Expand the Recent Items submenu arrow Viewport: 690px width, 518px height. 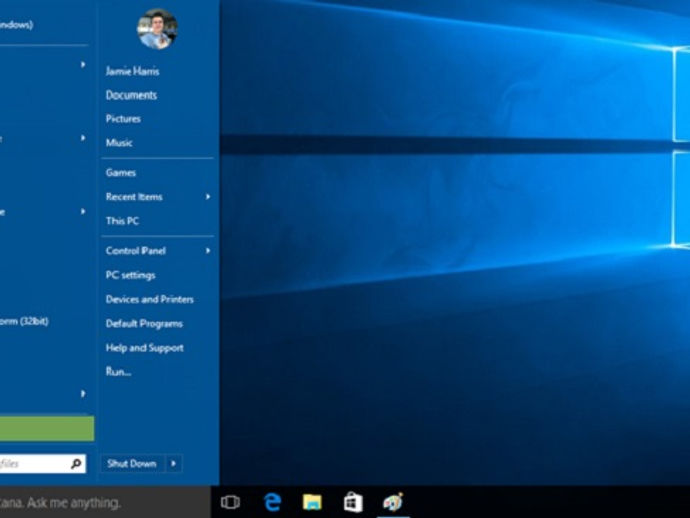(x=208, y=197)
